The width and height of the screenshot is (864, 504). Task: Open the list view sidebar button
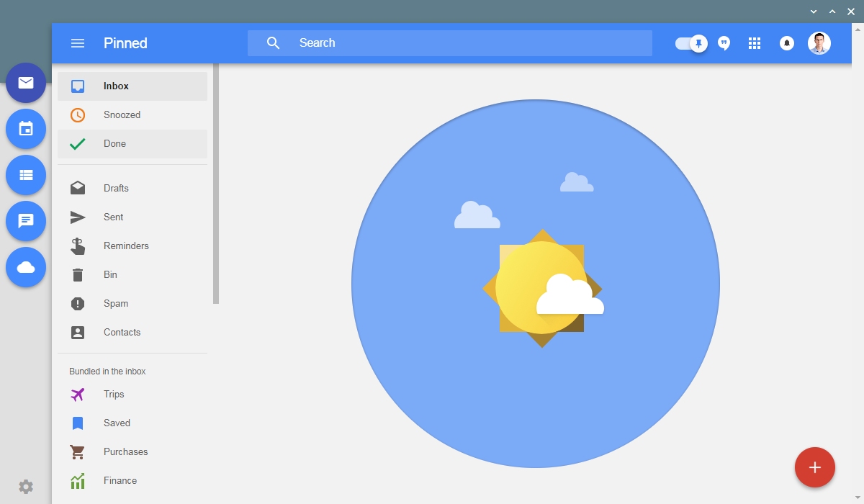(x=26, y=175)
